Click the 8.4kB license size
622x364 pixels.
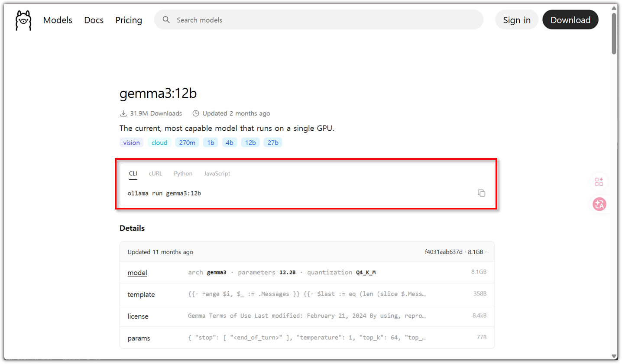click(479, 316)
